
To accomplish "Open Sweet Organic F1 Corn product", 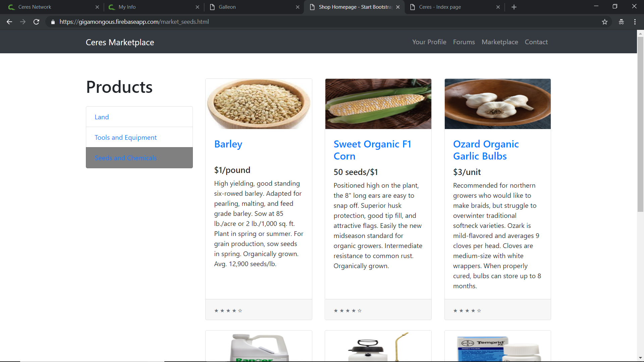I will [372, 150].
